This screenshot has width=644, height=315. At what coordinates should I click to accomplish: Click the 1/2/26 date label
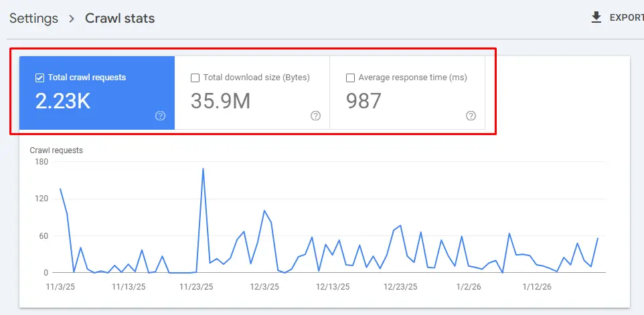pyautogui.click(x=469, y=287)
